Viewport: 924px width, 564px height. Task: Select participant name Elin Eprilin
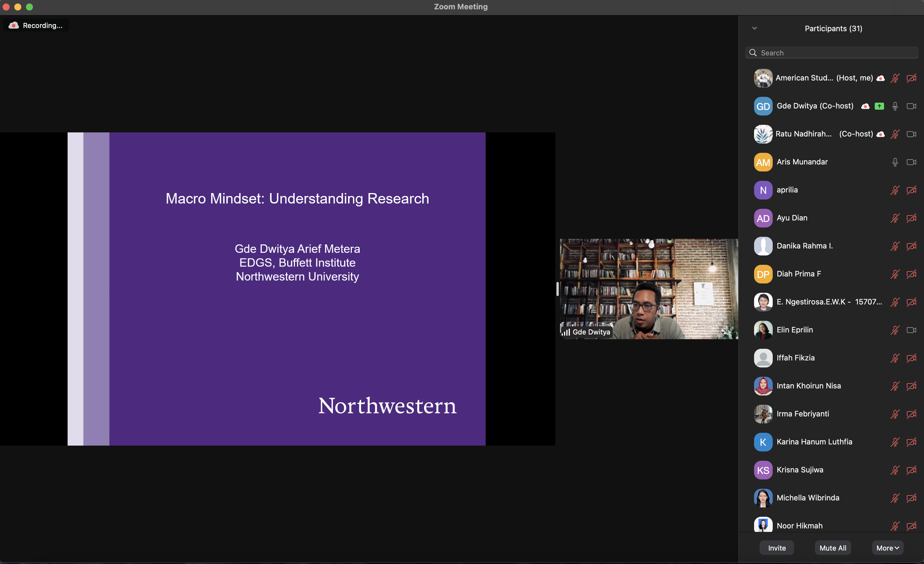(795, 330)
